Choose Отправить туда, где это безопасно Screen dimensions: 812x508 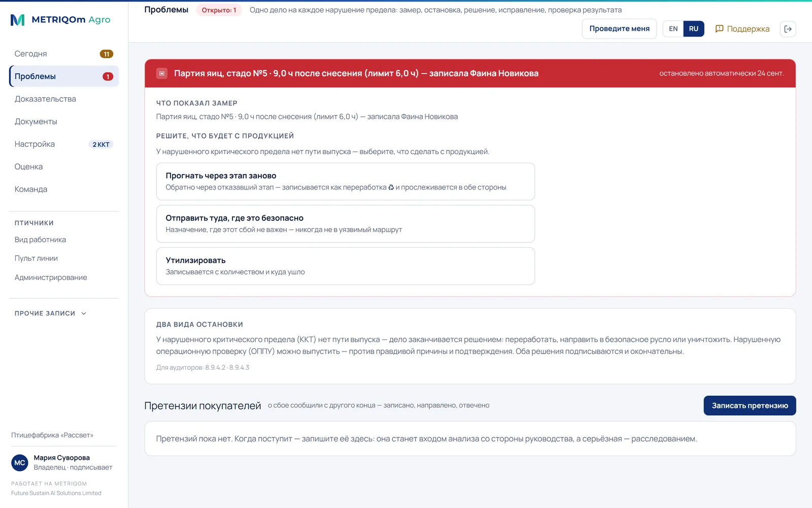[346, 224]
